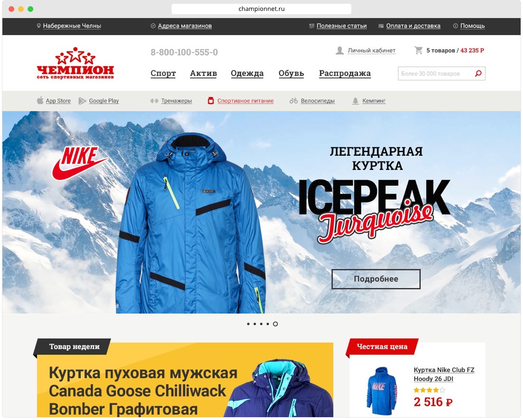Select the last active carousel indicator
This screenshot has width=523, height=420.
[275, 324]
